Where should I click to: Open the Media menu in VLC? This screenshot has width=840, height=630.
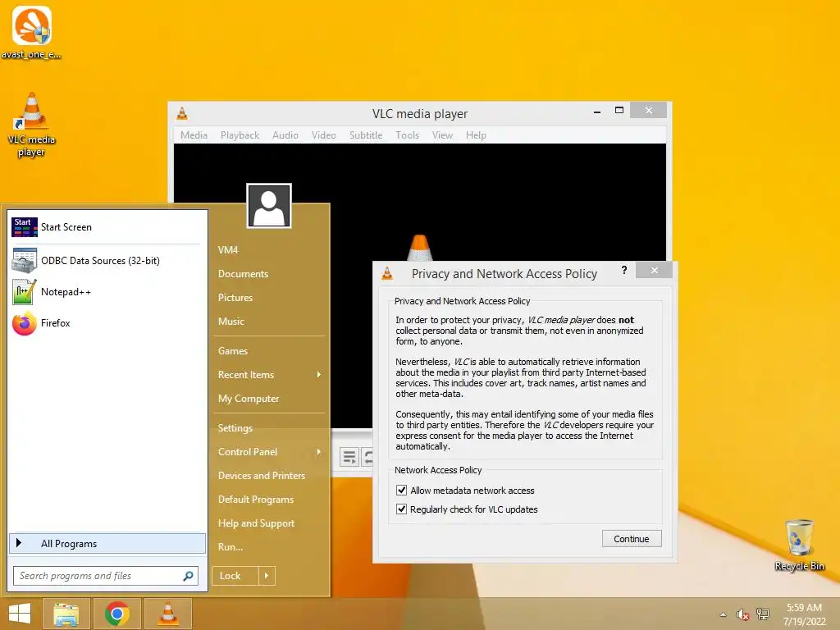coord(194,135)
